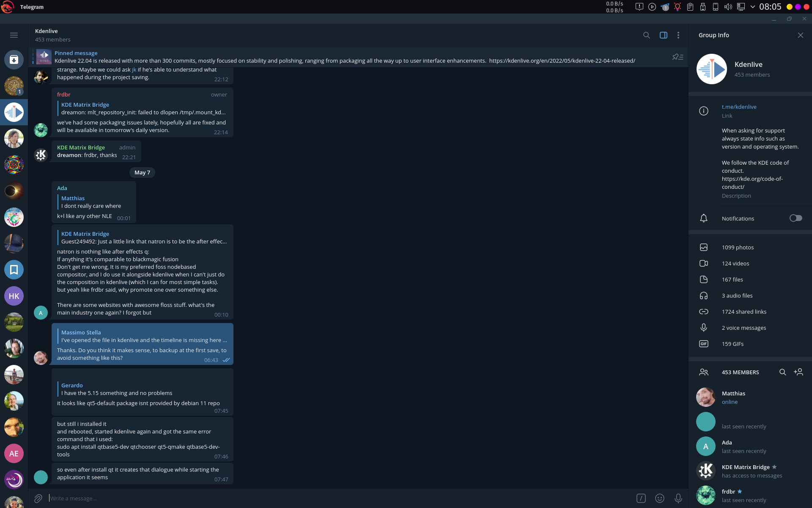The height and width of the screenshot is (508, 812).
Task: Record a voice message with the microphone
Action: [678, 498]
